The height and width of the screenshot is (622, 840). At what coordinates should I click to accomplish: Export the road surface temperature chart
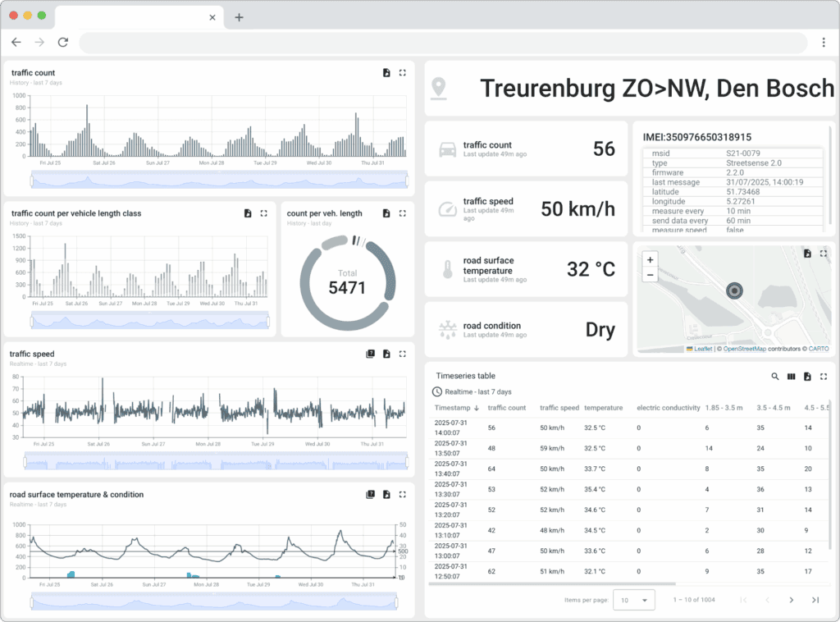pos(386,495)
